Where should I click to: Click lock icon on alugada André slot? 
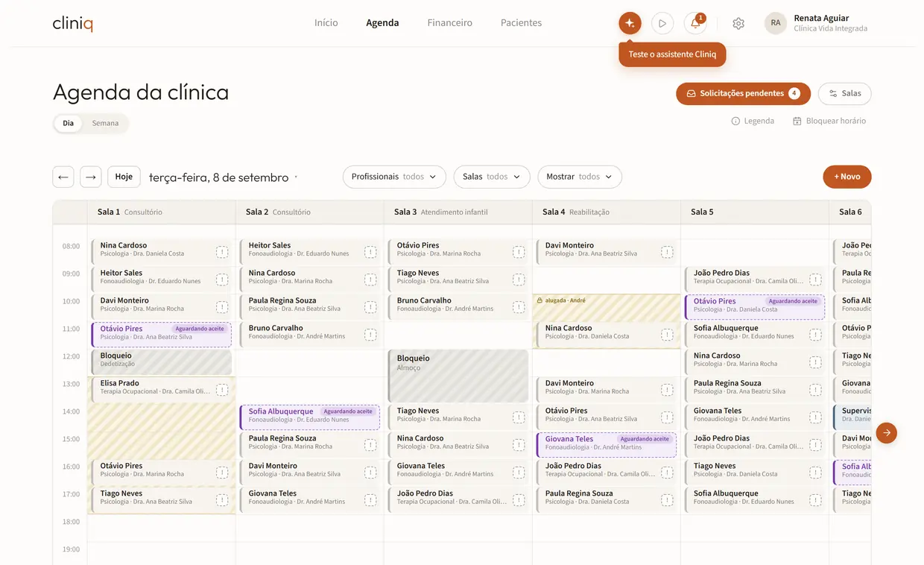coord(539,300)
